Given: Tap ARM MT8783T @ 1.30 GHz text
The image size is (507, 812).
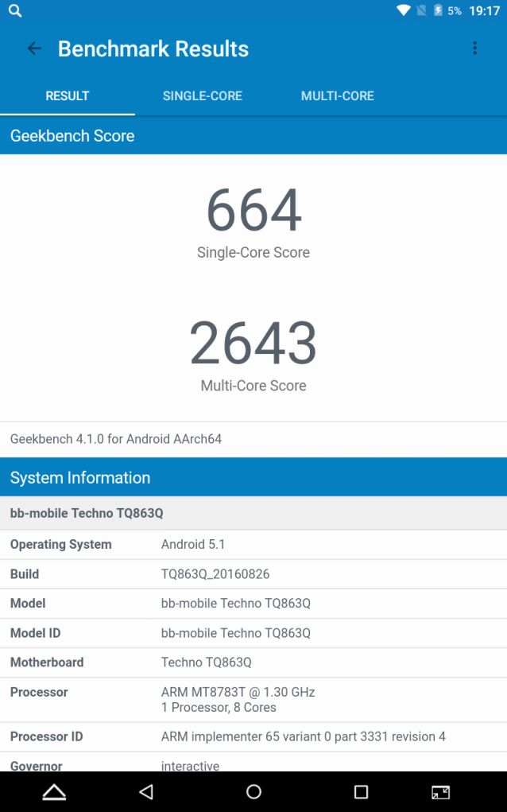Looking at the screenshot, I should pos(238,692).
